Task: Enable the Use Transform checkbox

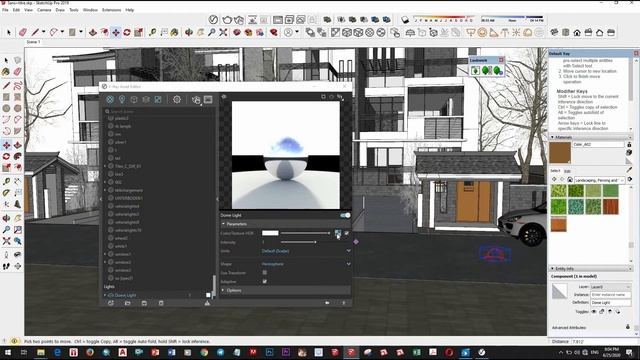Action: tap(264, 273)
